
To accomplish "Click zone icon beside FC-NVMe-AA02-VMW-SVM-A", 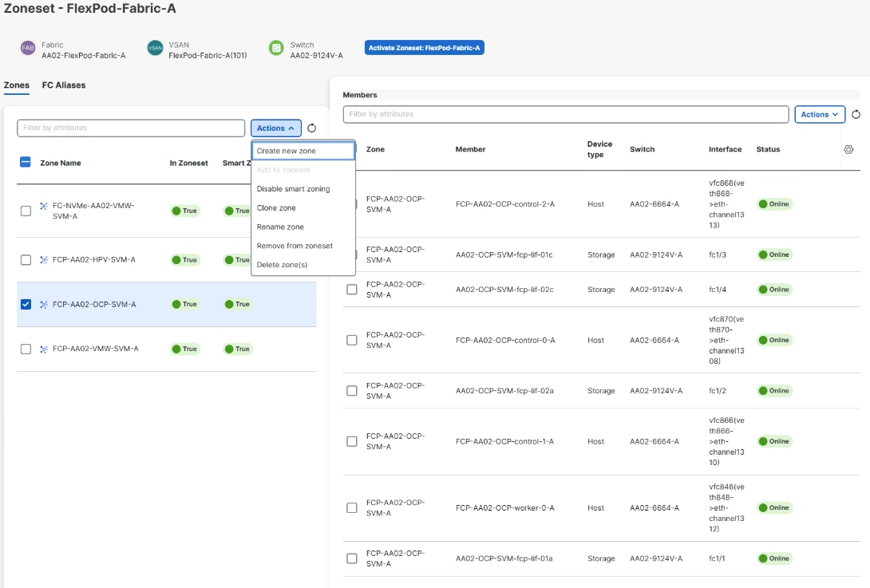I will point(44,207).
